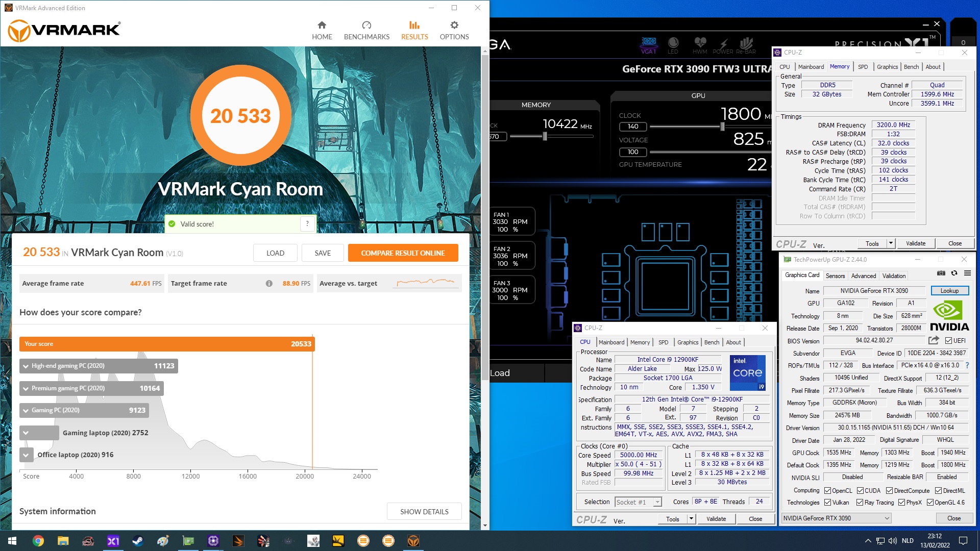This screenshot has height=551, width=980.
Task: Toggle the OpenCL checkbox in GPU-Z
Action: [x=827, y=491]
